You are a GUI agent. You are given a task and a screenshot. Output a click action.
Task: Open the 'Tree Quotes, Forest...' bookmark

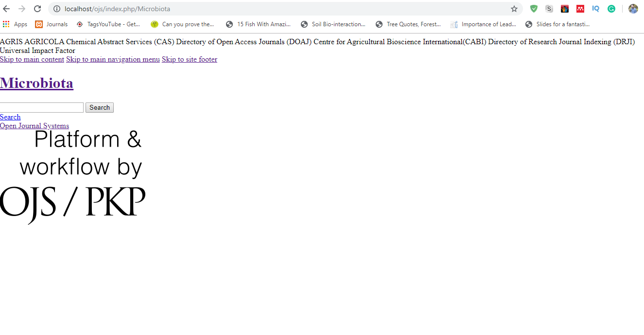click(x=408, y=24)
